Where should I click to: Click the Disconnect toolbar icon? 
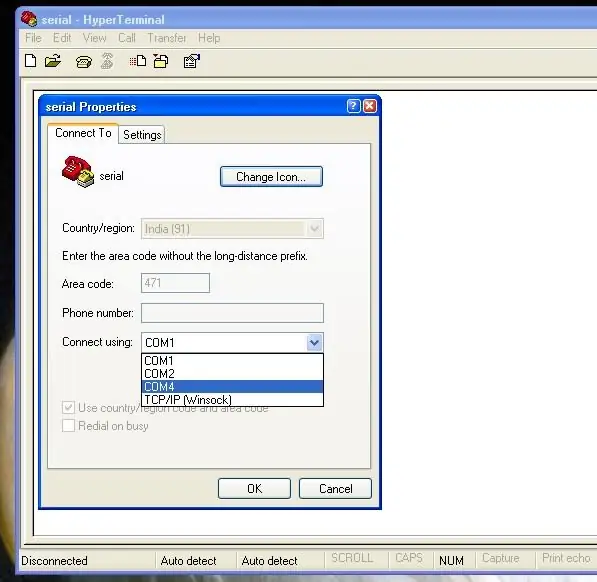(x=107, y=61)
